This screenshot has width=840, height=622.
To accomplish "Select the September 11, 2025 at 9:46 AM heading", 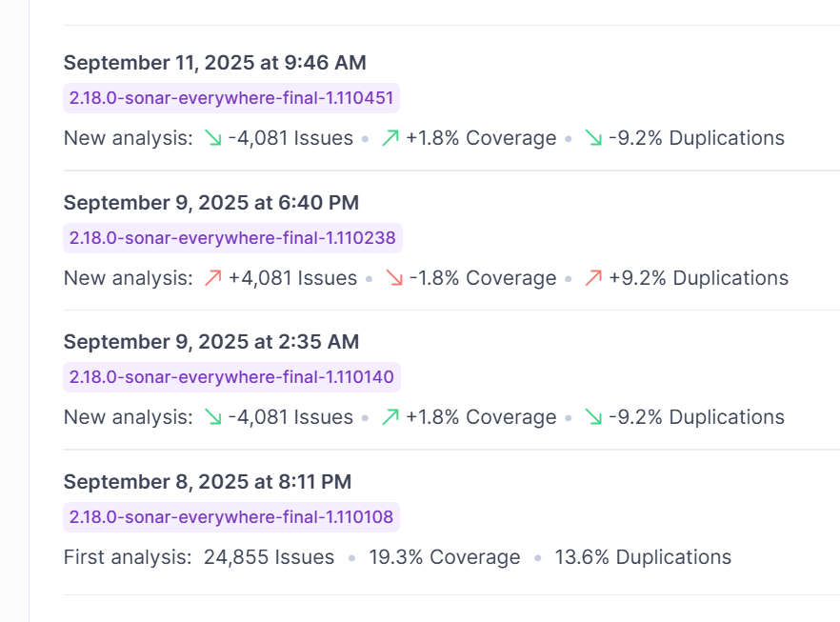I will 214,63.
